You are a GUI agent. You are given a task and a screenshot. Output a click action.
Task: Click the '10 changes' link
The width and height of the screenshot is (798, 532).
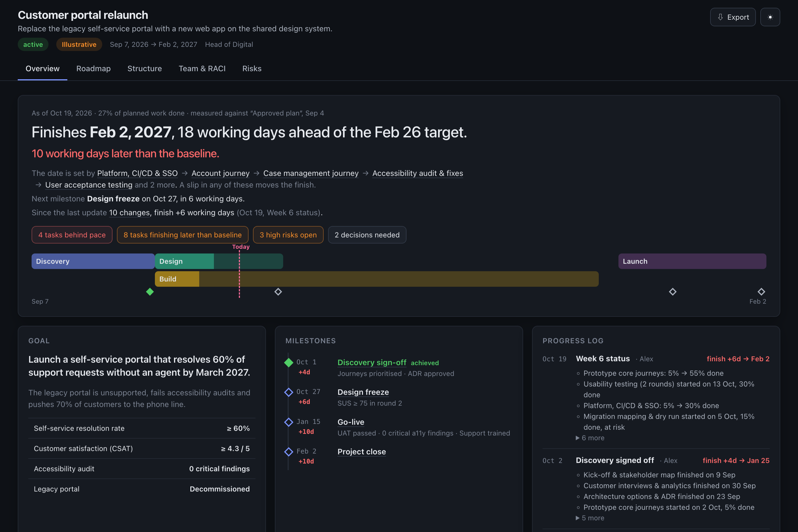(x=129, y=213)
